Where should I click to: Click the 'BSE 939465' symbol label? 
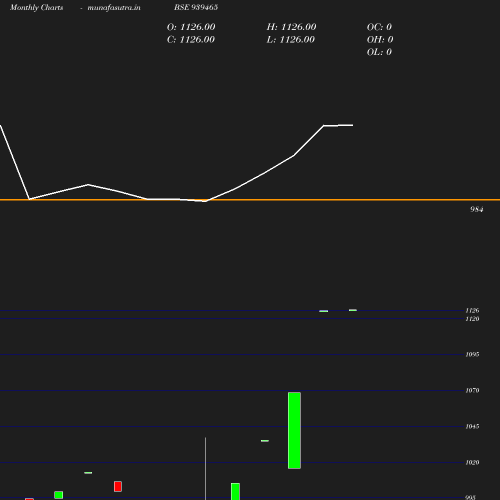pos(196,7)
